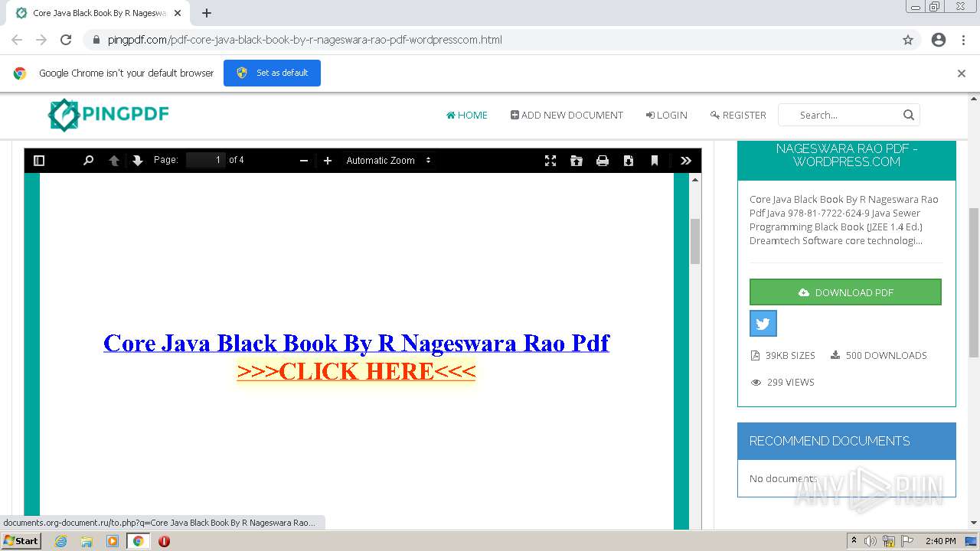The image size is (980, 551).
Task: Click Chrome icon in taskbar
Action: 139,541
